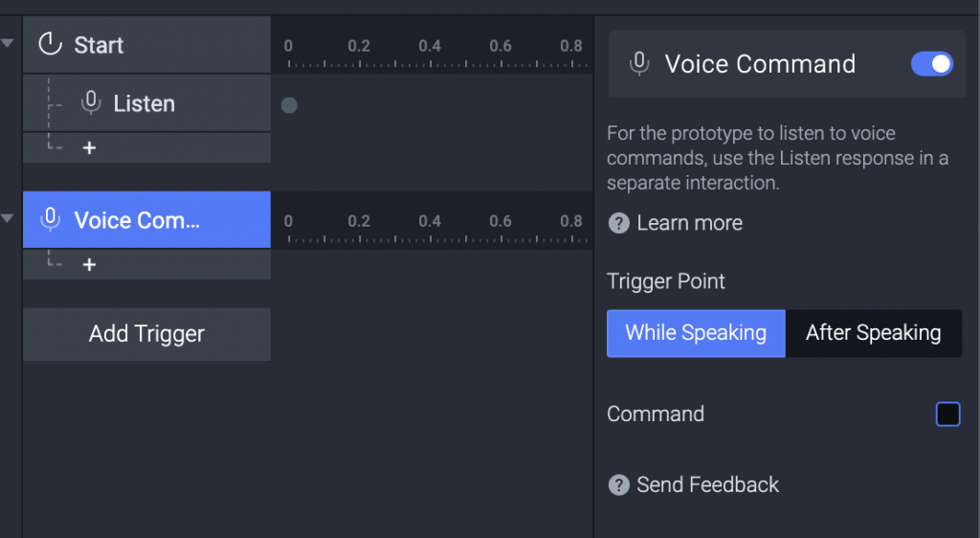Add a response under the Start trigger
The image size is (980, 538).
coord(89,148)
